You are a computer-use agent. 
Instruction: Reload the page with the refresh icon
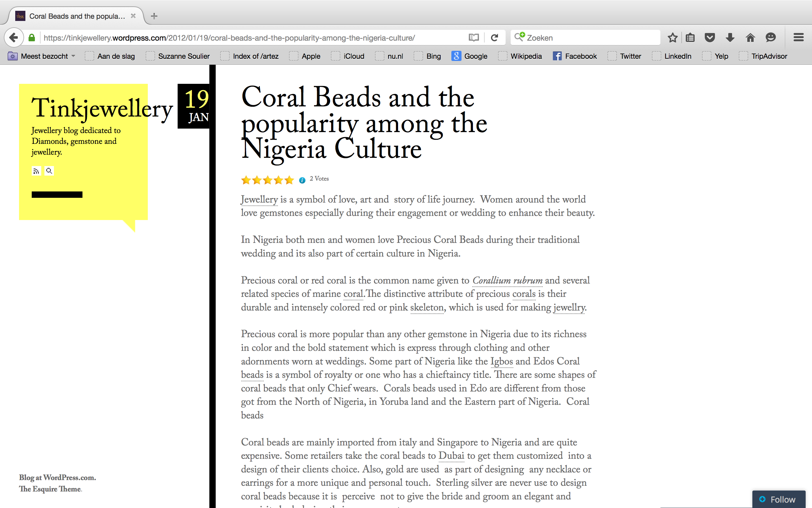coord(494,38)
